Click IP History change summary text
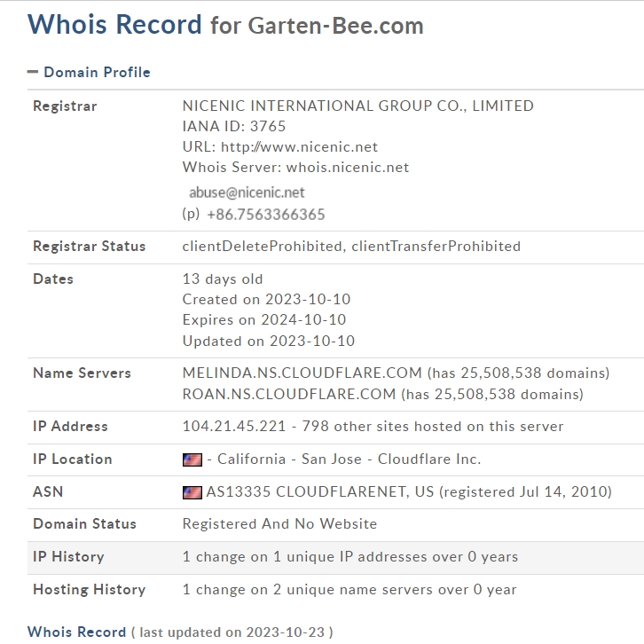The width and height of the screenshot is (644, 644). pos(350,557)
